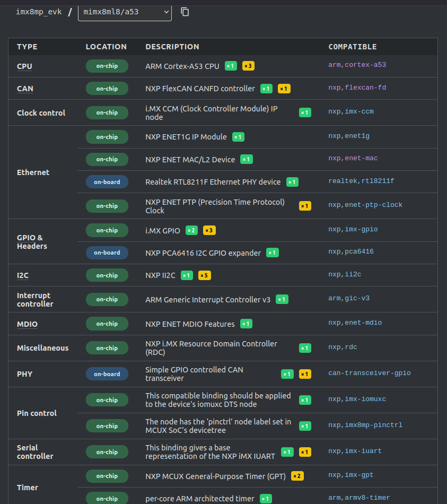
Task: Open the nxp,enet-mac binding link
Action: tap(353, 158)
